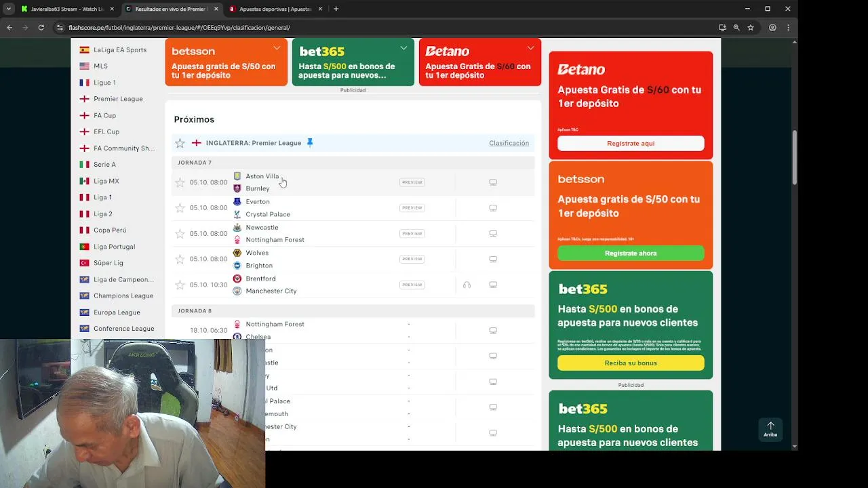
Task: Favorite the Newcastle vs Nottingham Forest match star
Action: [x=180, y=234]
